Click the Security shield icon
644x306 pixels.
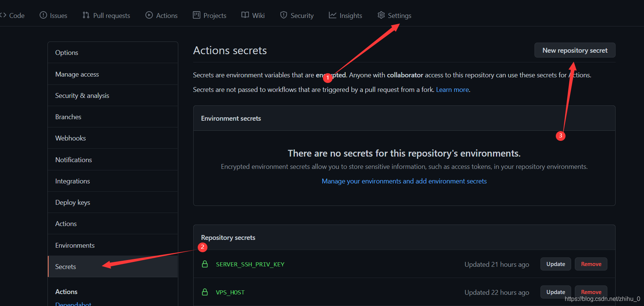coord(284,15)
